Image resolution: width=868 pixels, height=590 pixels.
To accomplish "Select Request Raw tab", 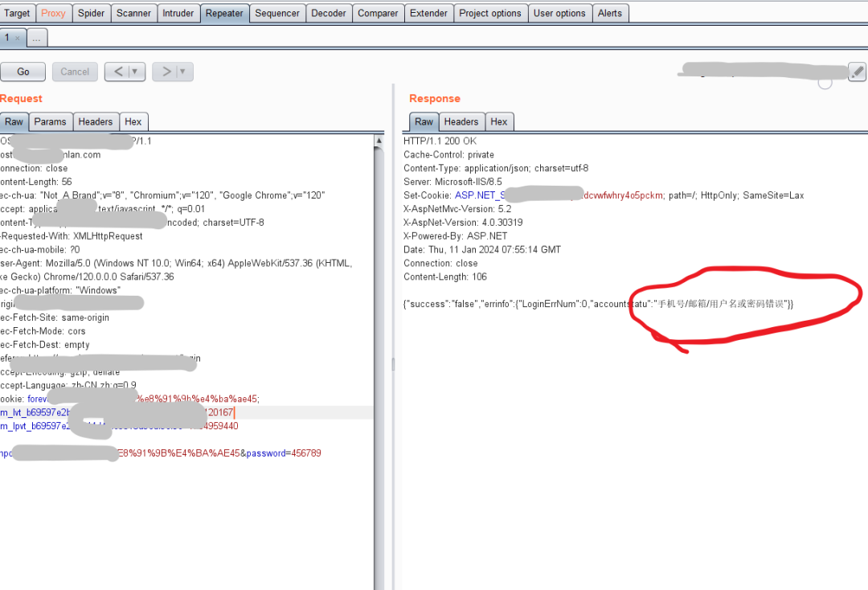I will click(14, 121).
